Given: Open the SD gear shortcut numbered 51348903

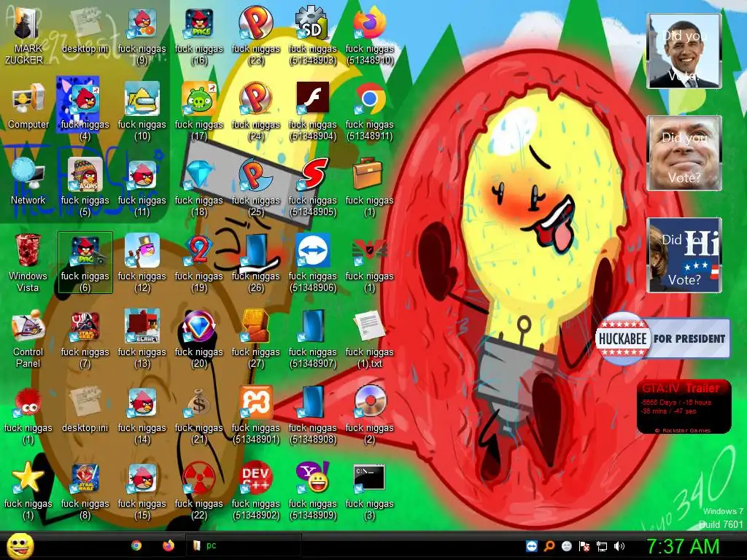Looking at the screenshot, I should pos(312,24).
